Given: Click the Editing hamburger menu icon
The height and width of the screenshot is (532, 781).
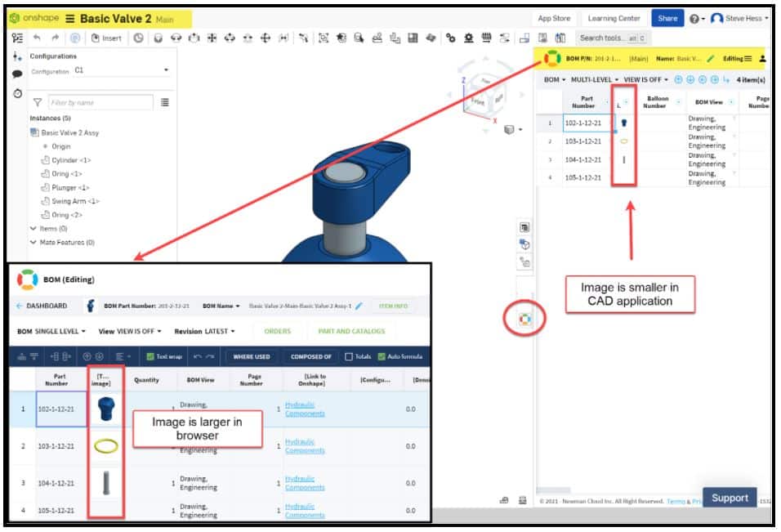Looking at the screenshot, I should (x=748, y=59).
